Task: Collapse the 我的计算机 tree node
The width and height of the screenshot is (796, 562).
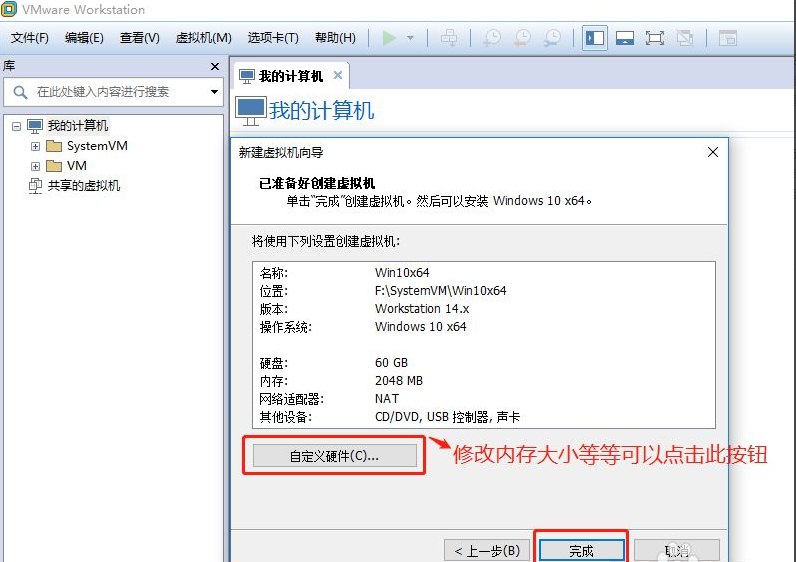Action: [17, 126]
